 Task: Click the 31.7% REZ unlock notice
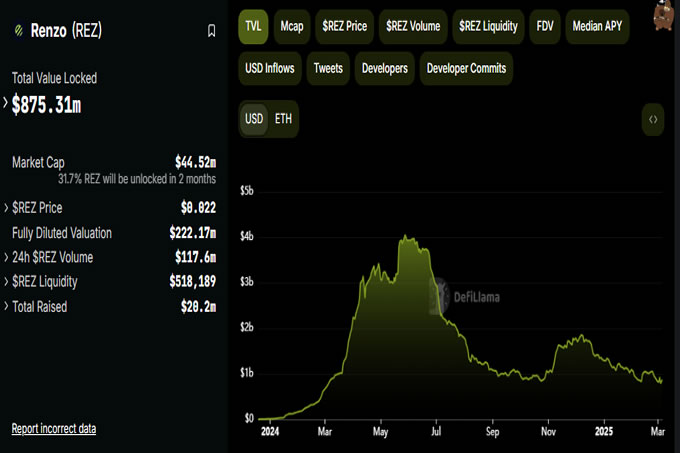pyautogui.click(x=137, y=179)
